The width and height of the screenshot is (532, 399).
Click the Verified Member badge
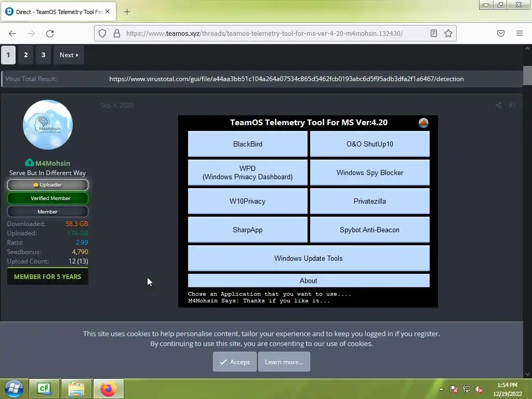(x=47, y=198)
